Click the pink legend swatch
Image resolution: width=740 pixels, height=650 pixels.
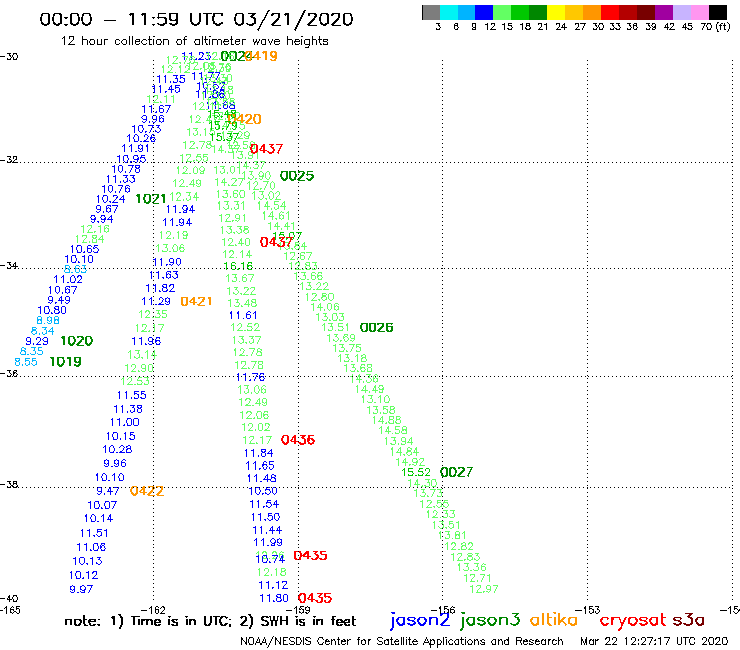699,12
